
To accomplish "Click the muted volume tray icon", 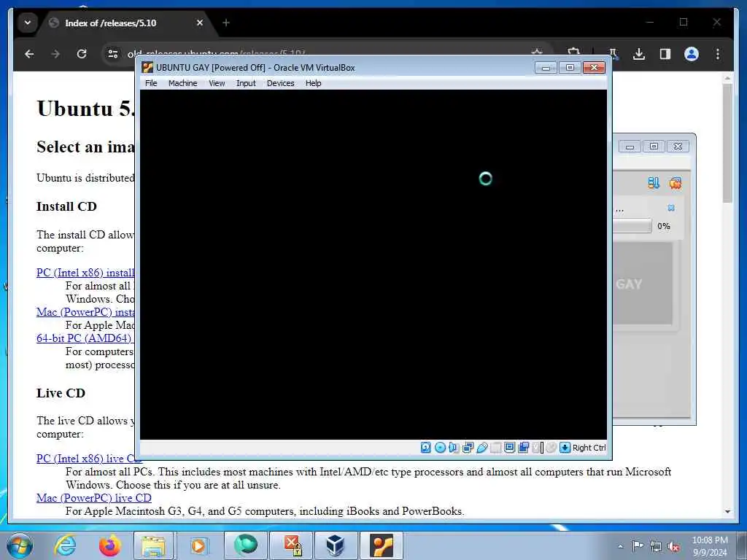I will tap(673, 546).
